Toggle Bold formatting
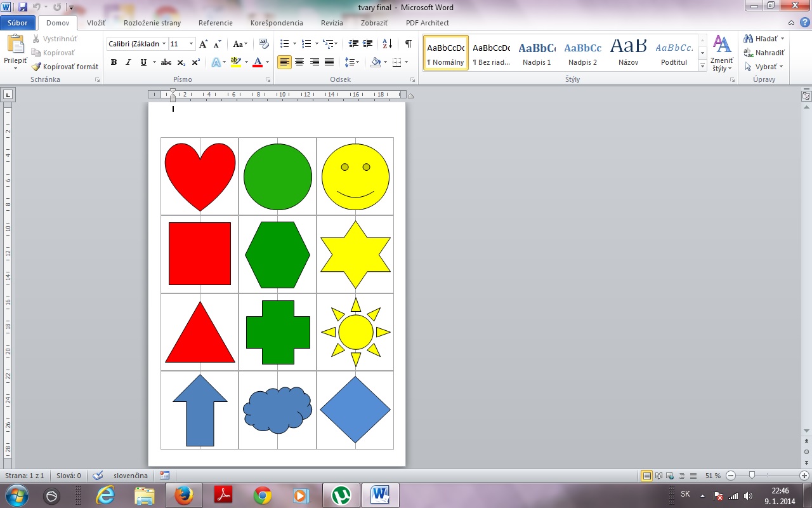 pos(114,62)
